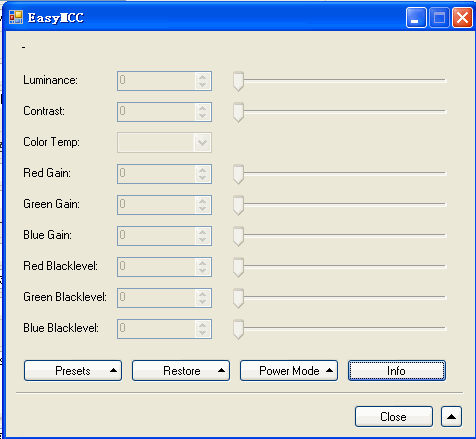The height and width of the screenshot is (439, 476).
Task: Click the Info button
Action: (x=397, y=370)
